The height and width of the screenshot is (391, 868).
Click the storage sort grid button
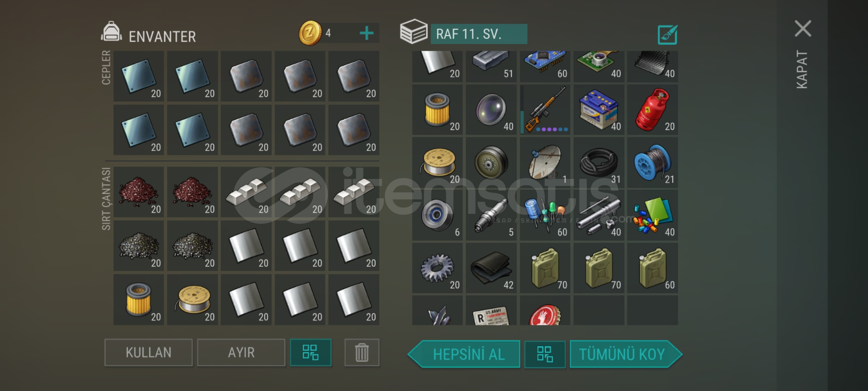point(545,354)
